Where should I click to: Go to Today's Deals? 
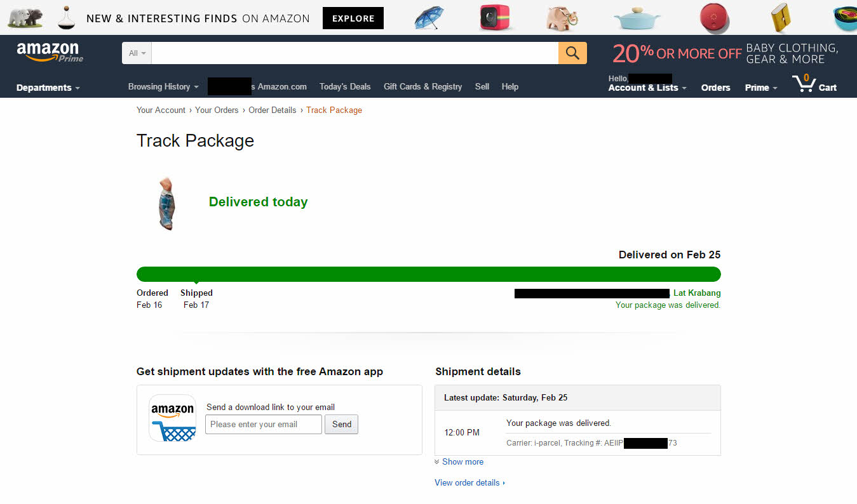pyautogui.click(x=345, y=87)
